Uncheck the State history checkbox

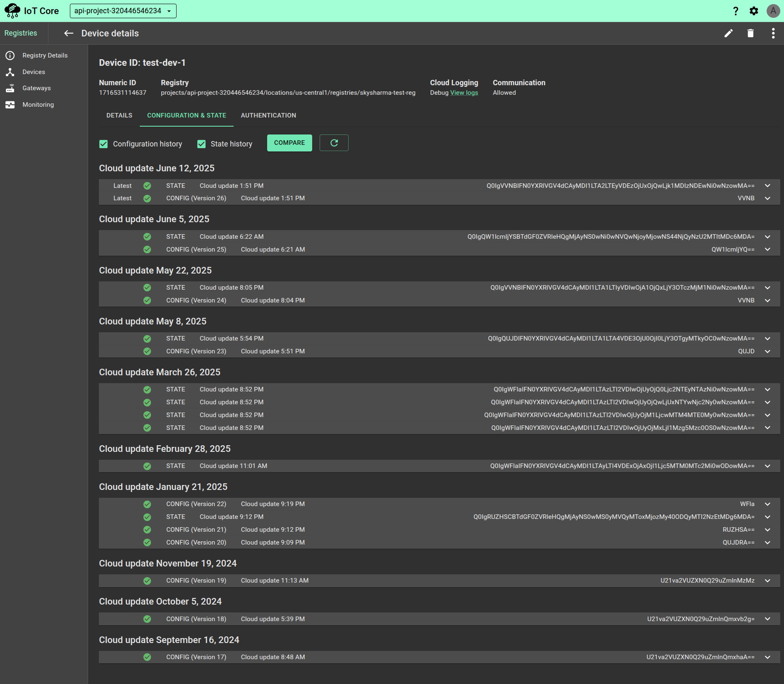[x=201, y=144]
